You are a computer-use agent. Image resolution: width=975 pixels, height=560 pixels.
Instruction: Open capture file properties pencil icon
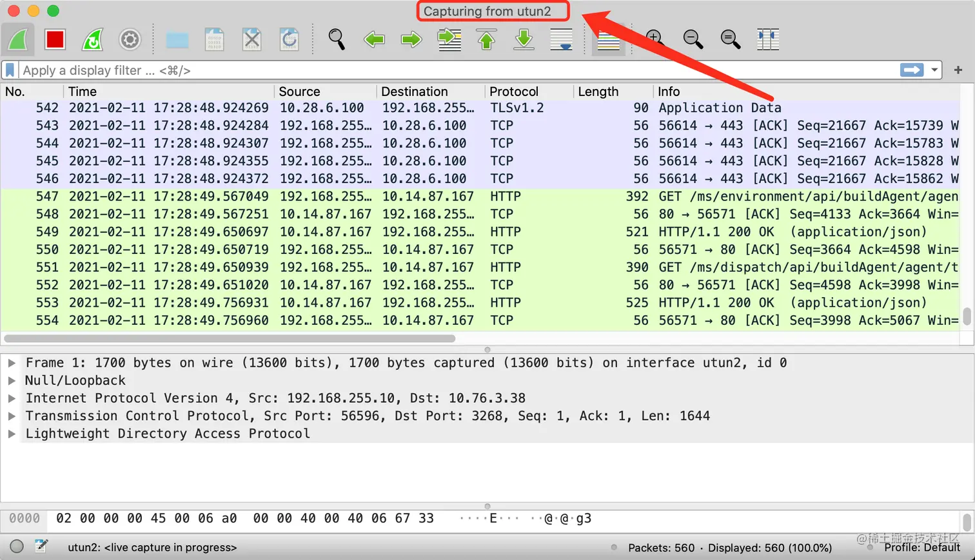[41, 546]
